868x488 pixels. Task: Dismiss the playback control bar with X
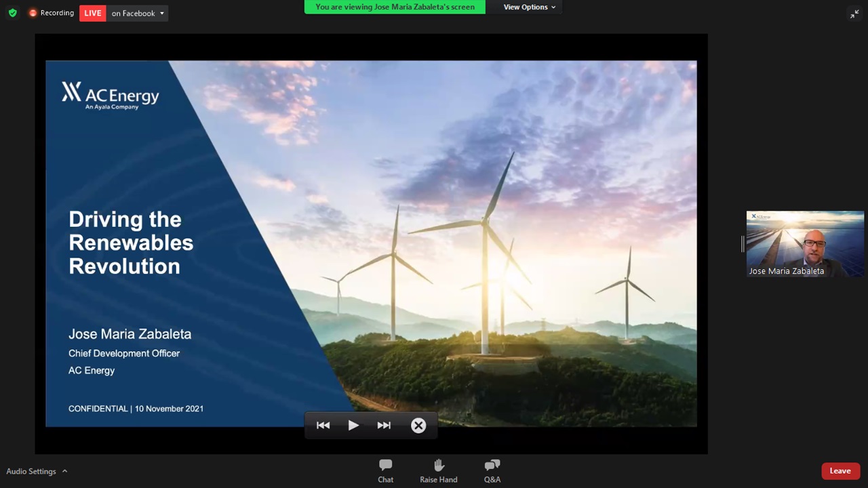[x=418, y=425]
